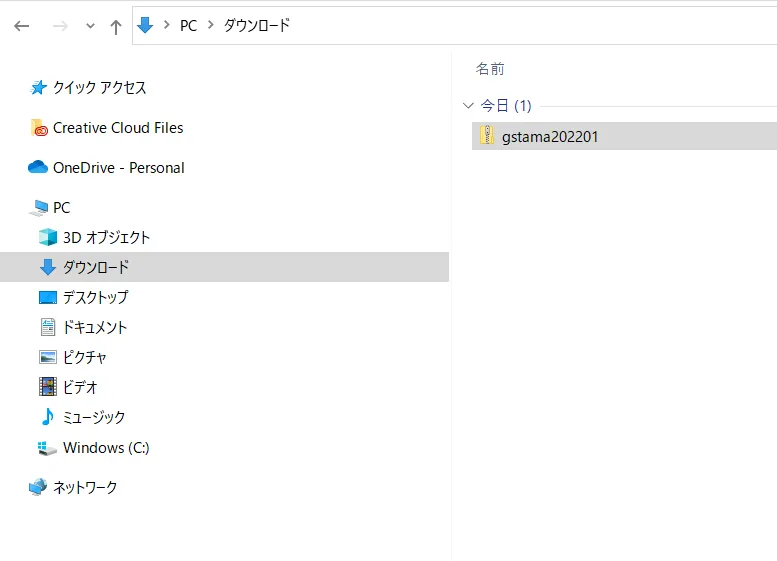This screenshot has width=777, height=561.
Task: Click the Creative Cloud Files folder icon
Action: coord(39,128)
